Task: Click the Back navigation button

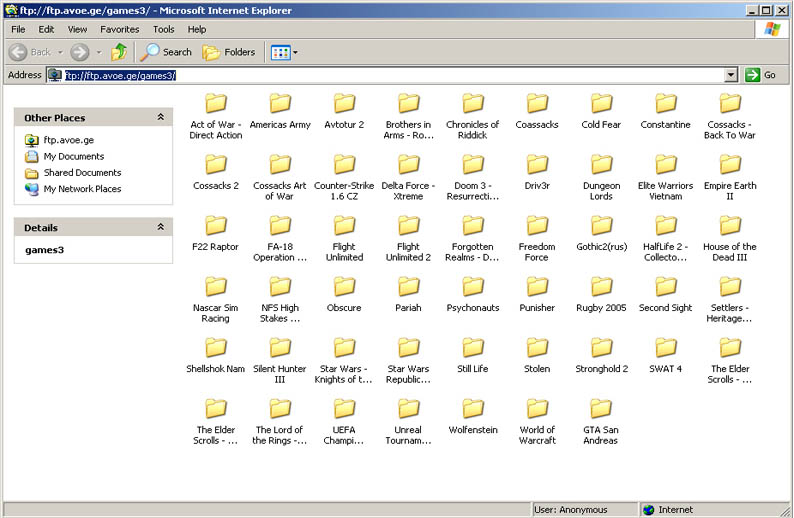Action: tap(30, 52)
